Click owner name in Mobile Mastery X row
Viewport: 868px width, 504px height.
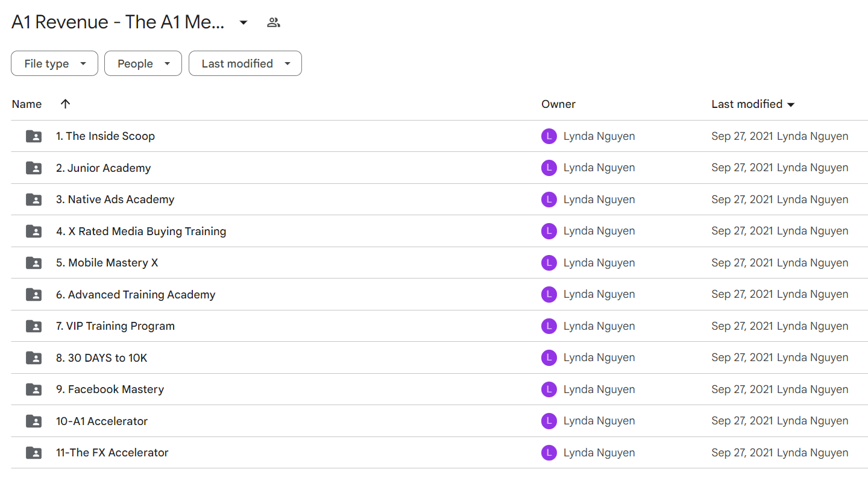click(x=599, y=263)
